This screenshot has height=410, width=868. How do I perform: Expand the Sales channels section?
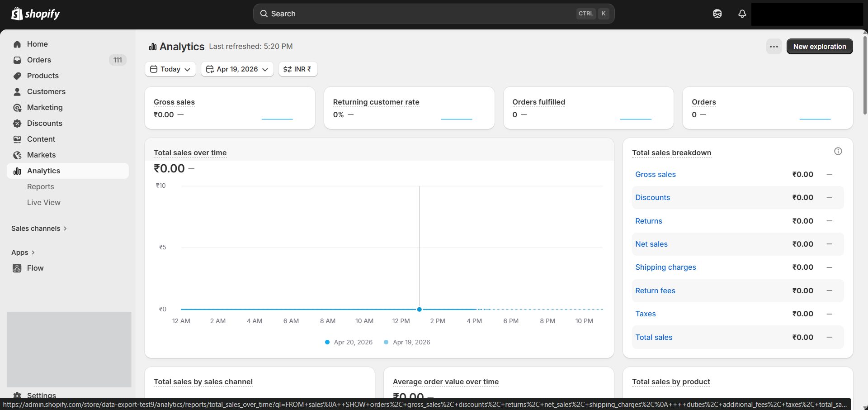click(x=39, y=228)
